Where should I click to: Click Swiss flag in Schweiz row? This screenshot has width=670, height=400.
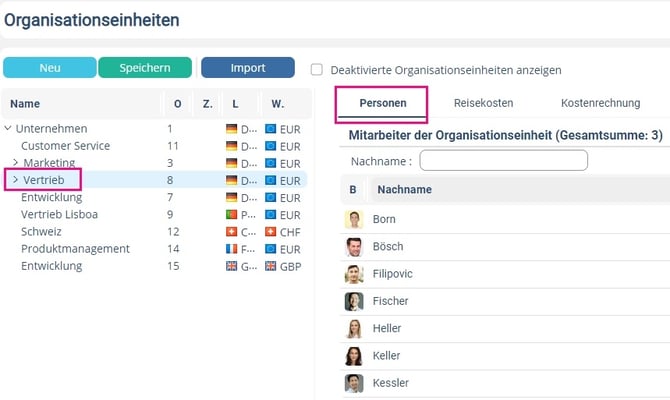232,231
